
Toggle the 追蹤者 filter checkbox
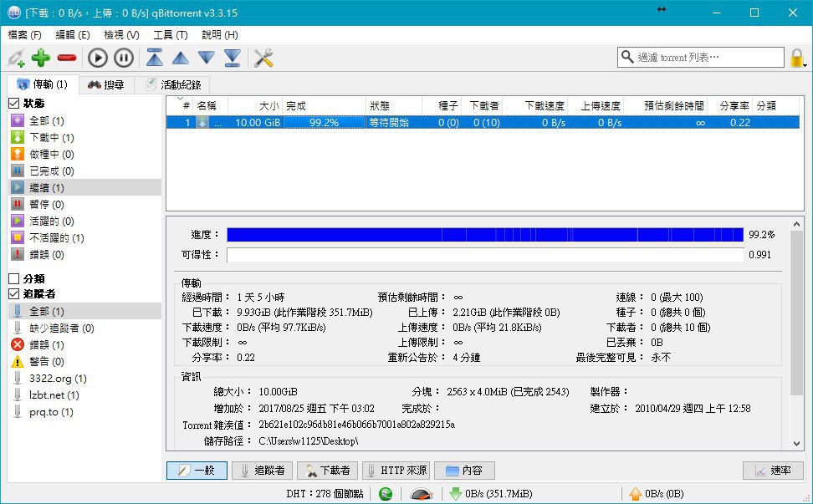pyautogui.click(x=14, y=293)
